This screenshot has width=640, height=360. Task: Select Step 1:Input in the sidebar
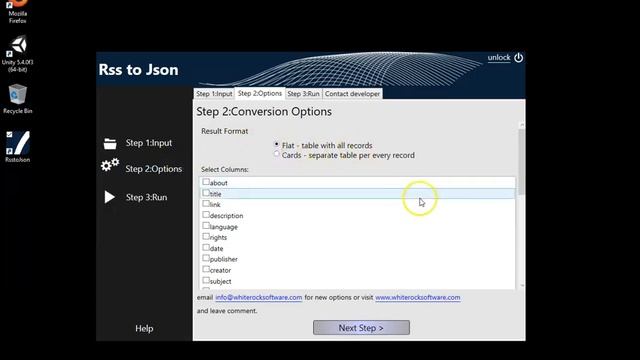click(149, 143)
